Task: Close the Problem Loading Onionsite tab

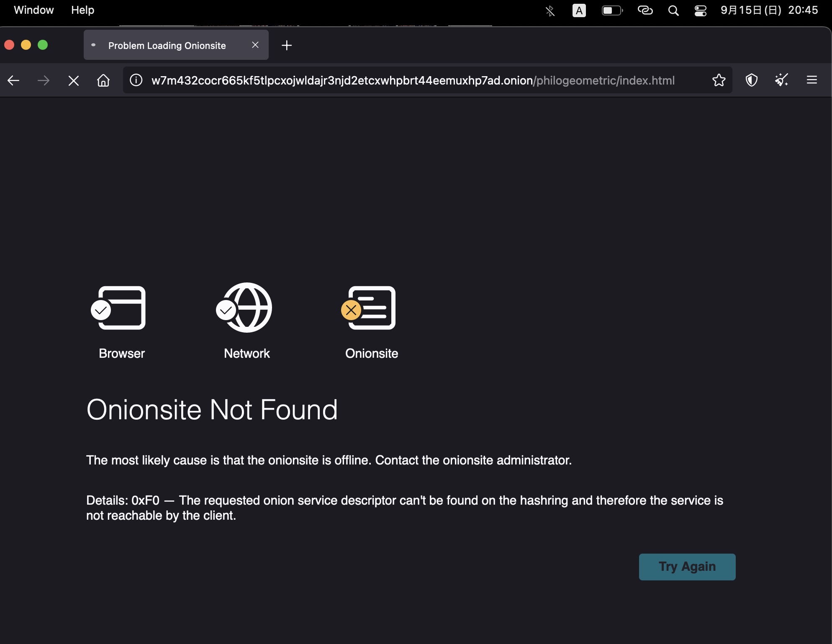Action: [x=255, y=45]
